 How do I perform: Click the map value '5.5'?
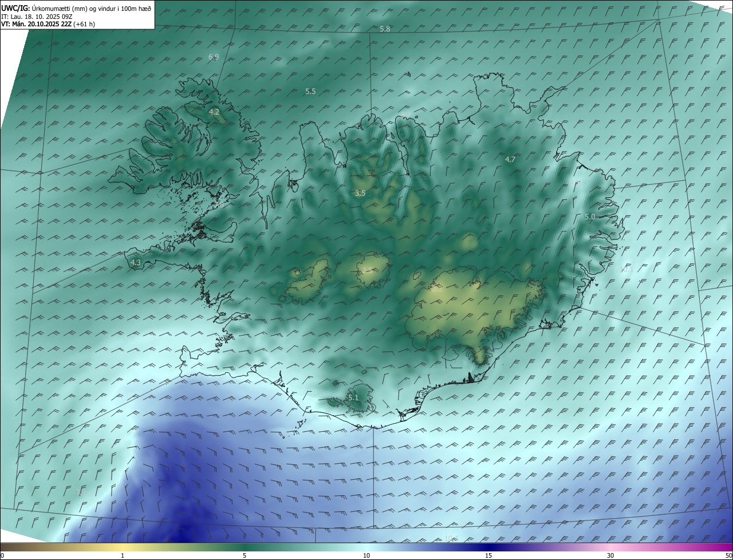click(x=310, y=91)
